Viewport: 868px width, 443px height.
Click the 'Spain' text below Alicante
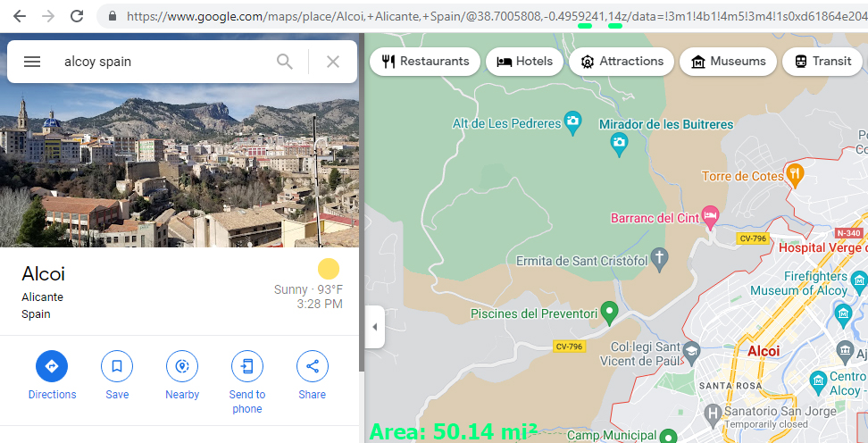point(36,314)
